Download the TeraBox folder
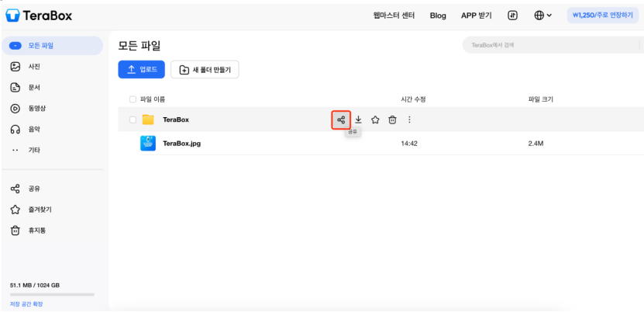Image resolution: width=644 pixels, height=312 pixels. click(358, 120)
